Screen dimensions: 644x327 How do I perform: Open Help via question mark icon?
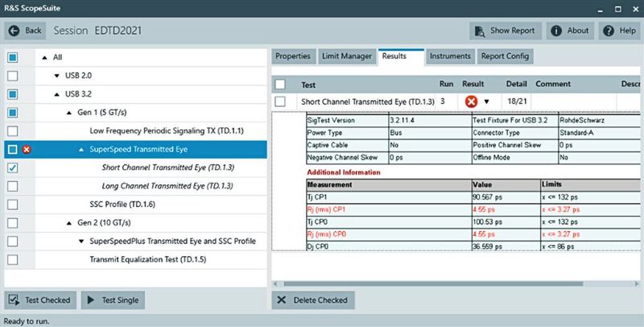609,31
